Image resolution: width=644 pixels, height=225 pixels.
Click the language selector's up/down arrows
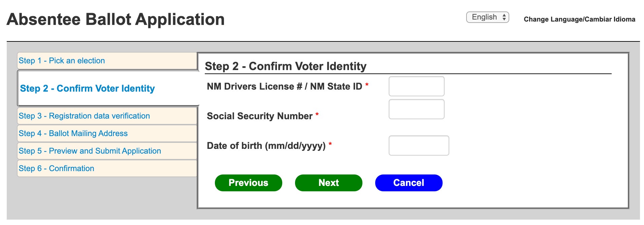[504, 17]
